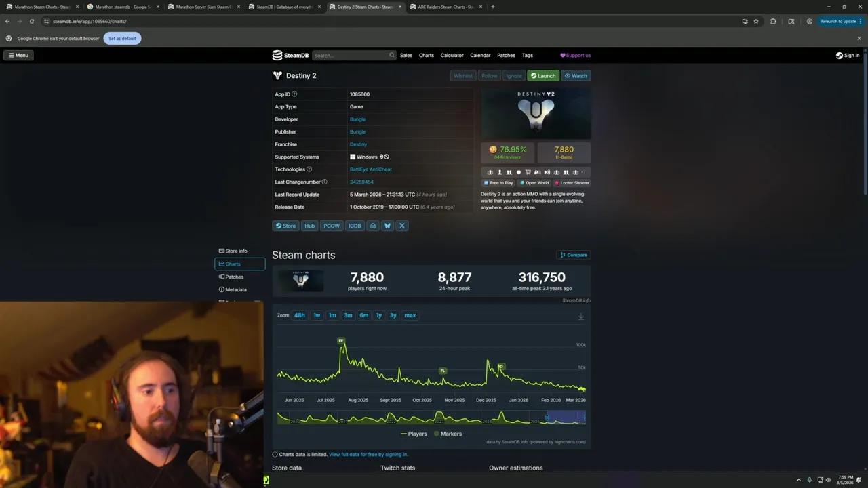Reload the page with refresh icon
Viewport: 868px width, 488px height.
(x=31, y=21)
